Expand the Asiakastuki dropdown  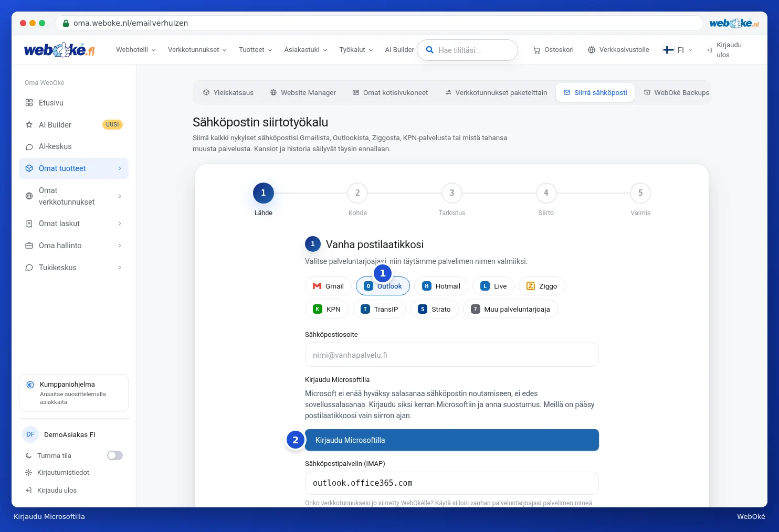pyautogui.click(x=306, y=50)
